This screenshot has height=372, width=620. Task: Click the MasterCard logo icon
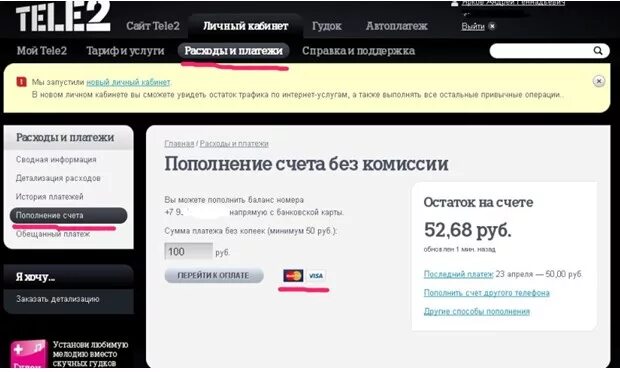(293, 276)
